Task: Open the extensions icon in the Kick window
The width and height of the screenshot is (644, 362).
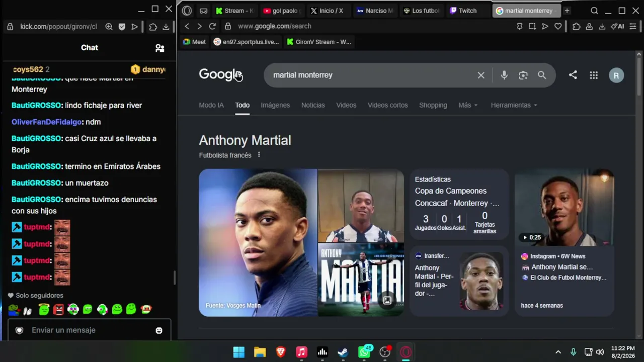Action: coord(153,27)
